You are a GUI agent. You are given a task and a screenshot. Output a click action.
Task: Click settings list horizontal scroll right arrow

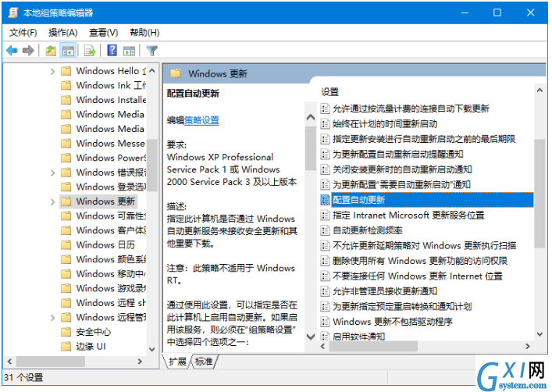[528, 346]
